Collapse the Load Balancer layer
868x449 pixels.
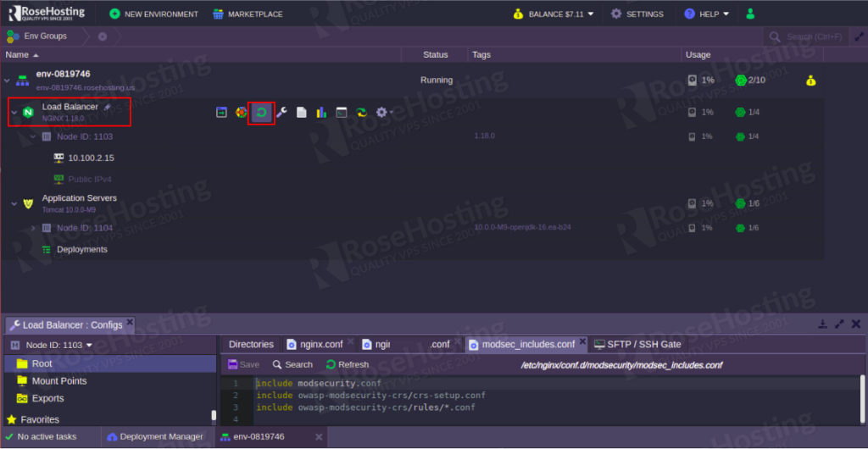tap(14, 113)
